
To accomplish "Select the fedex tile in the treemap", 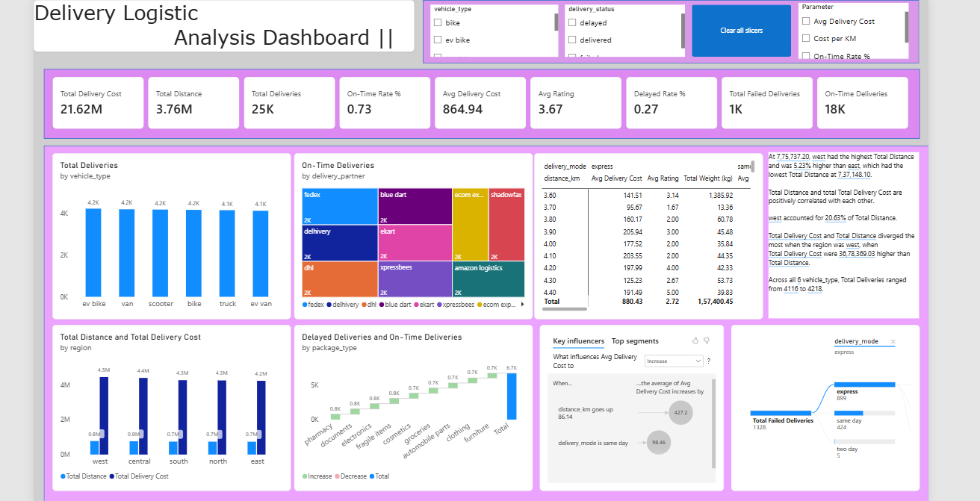I will pyautogui.click(x=339, y=206).
